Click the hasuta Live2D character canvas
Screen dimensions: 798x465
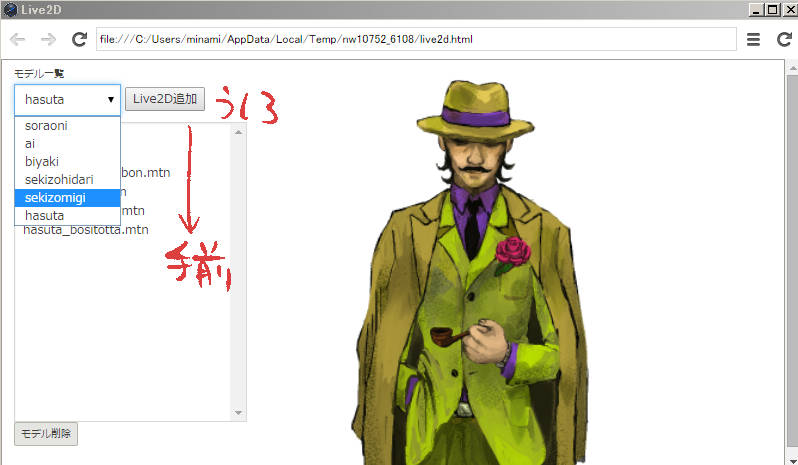point(471,272)
